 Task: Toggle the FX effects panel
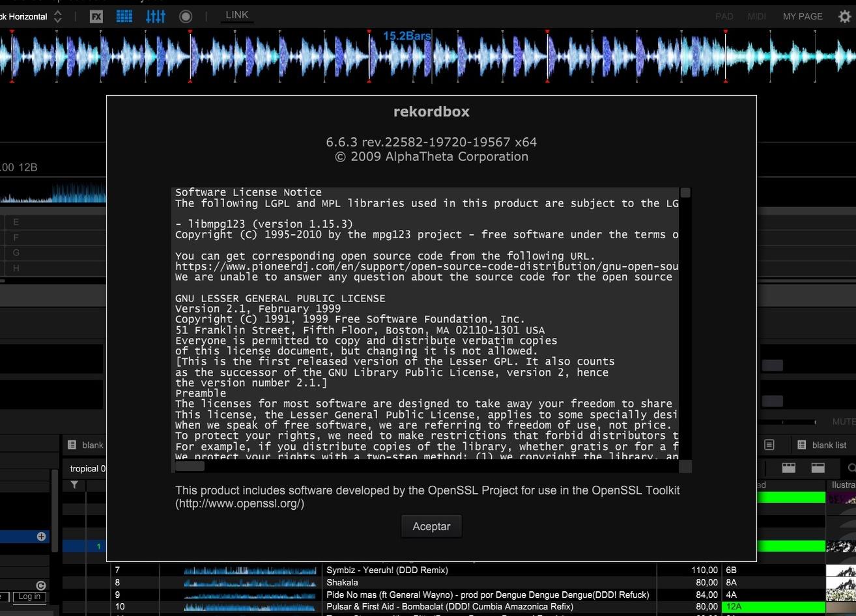click(x=96, y=16)
